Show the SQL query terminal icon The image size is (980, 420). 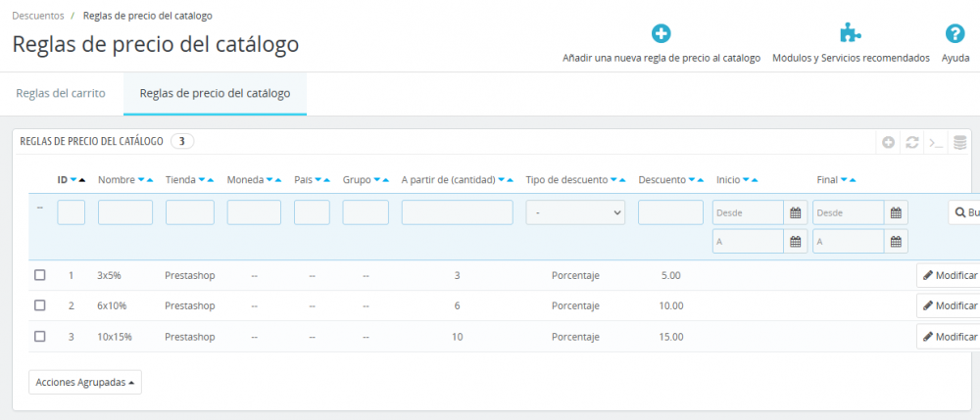(936, 142)
